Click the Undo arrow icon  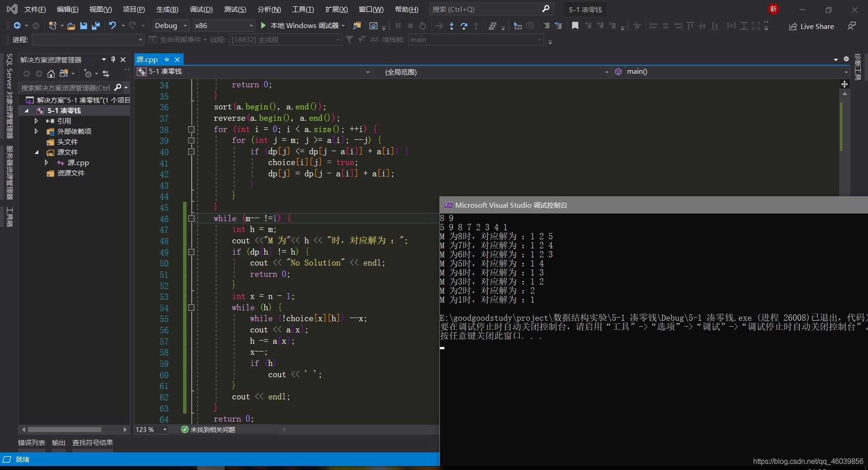click(x=113, y=26)
